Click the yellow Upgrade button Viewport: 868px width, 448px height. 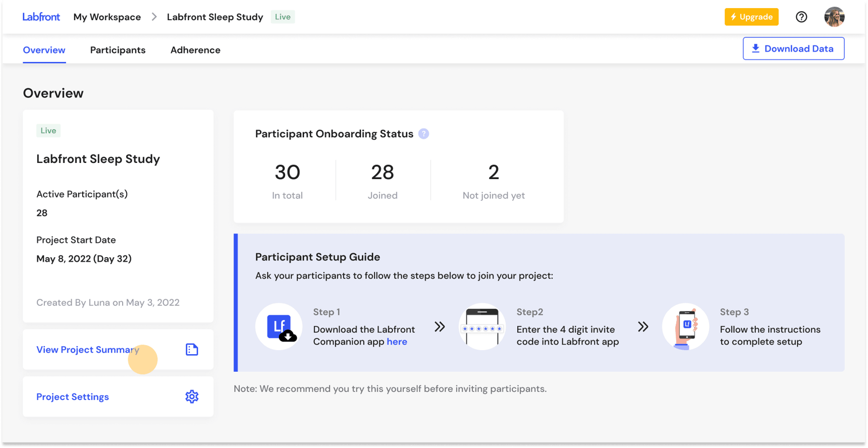751,17
